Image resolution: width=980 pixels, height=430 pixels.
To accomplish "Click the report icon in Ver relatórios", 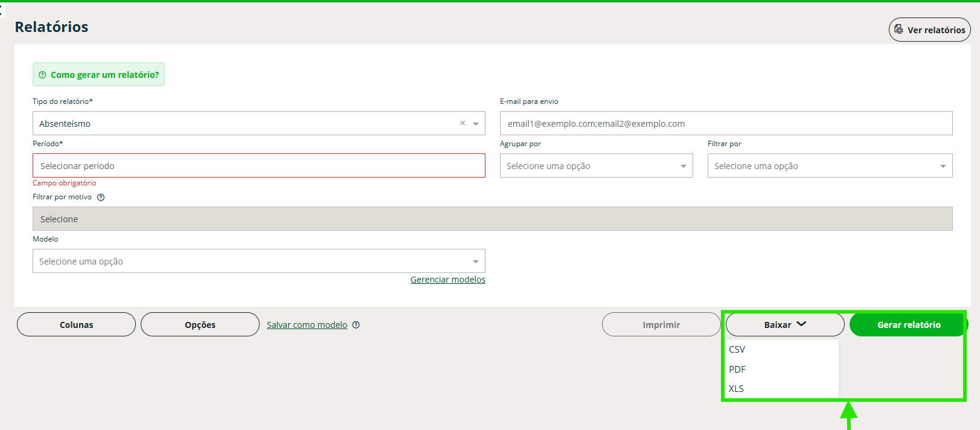I will point(898,30).
